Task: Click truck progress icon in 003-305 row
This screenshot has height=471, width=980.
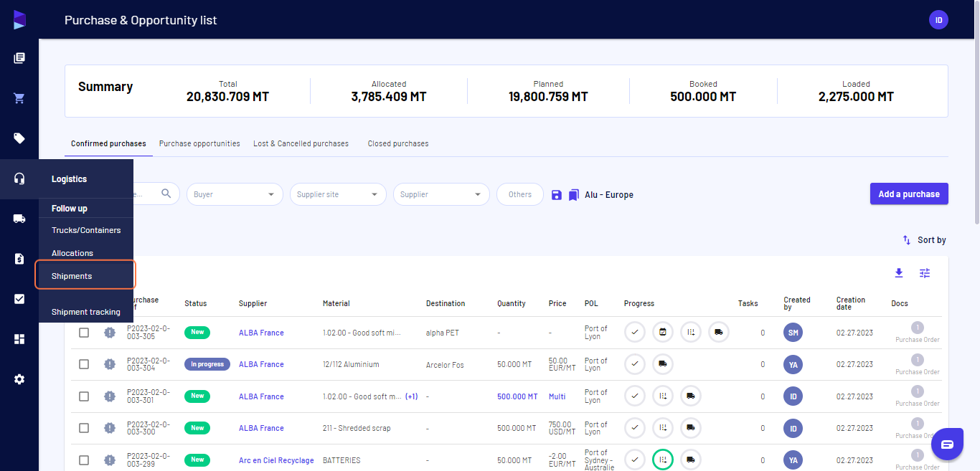Action: pyautogui.click(x=719, y=332)
